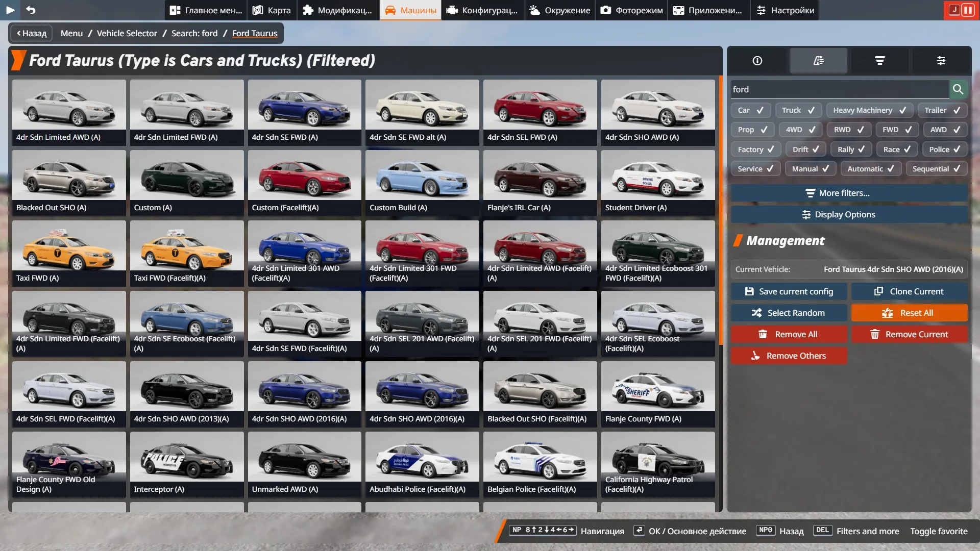
Task: Select the Машины vehicles tab
Action: point(410,10)
